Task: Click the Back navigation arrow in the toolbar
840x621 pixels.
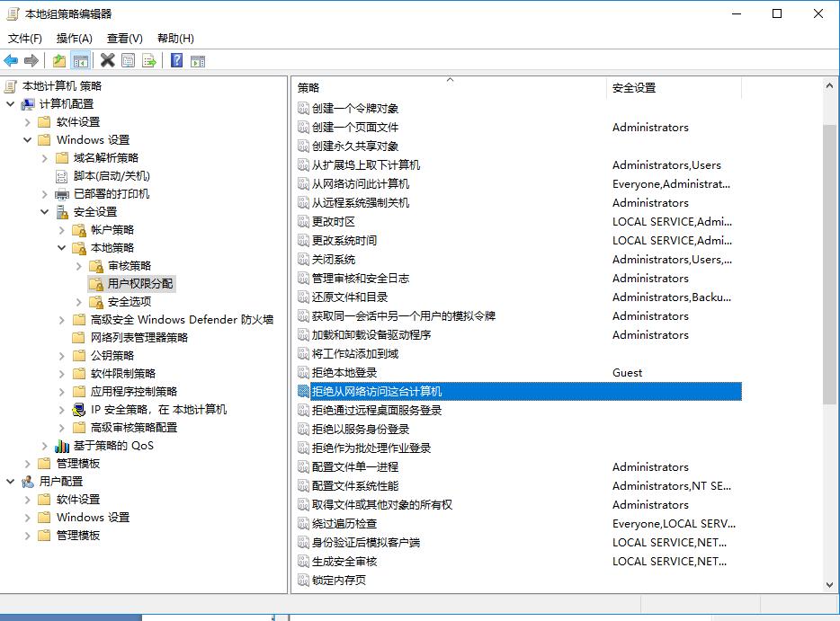Action: 9,59
